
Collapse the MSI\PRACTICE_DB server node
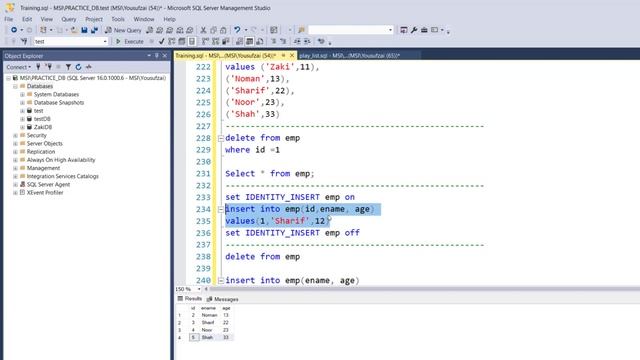tap(8, 78)
